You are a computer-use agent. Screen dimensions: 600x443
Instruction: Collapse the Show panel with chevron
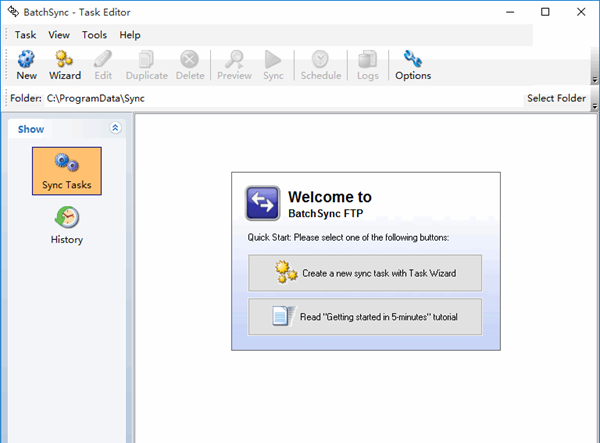click(115, 128)
